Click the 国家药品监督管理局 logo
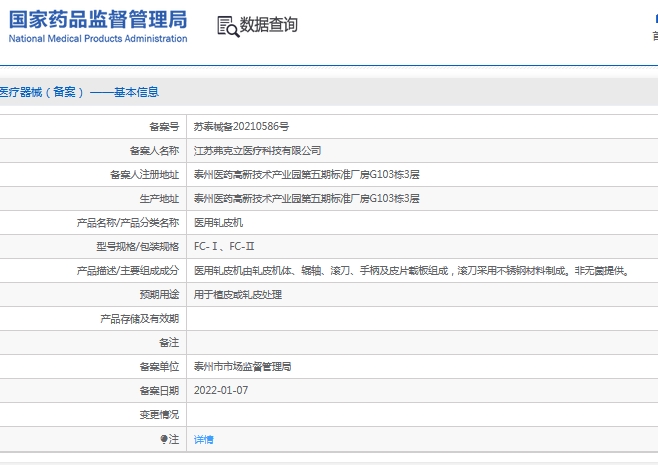 click(98, 20)
